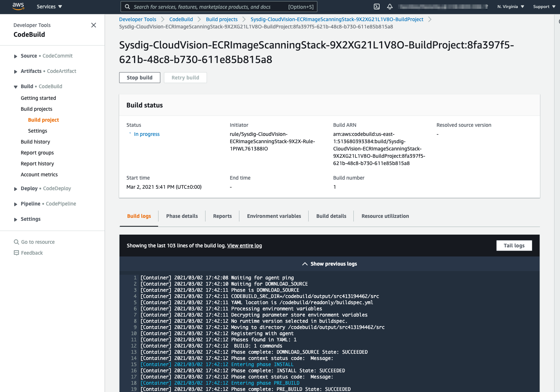Click the blurred account name in header

coord(443,7)
